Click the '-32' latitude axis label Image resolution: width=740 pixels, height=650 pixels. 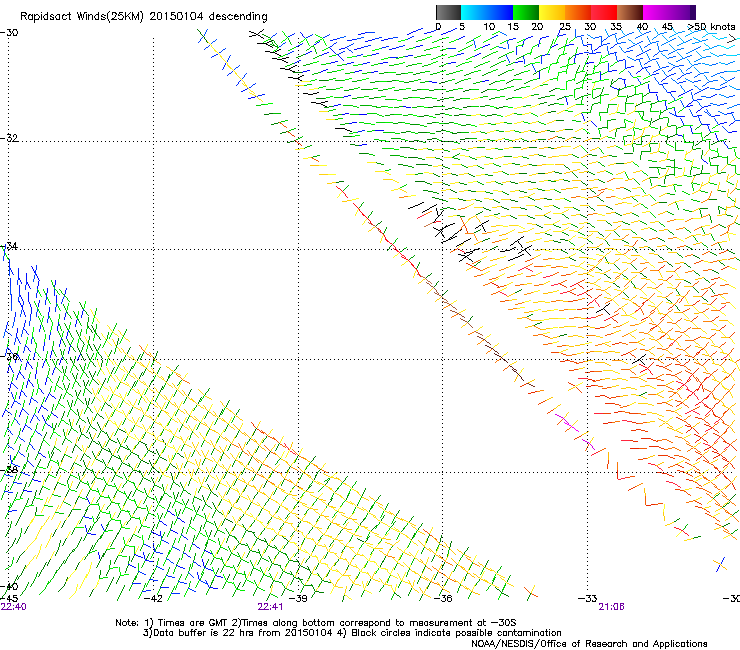tap(9, 138)
